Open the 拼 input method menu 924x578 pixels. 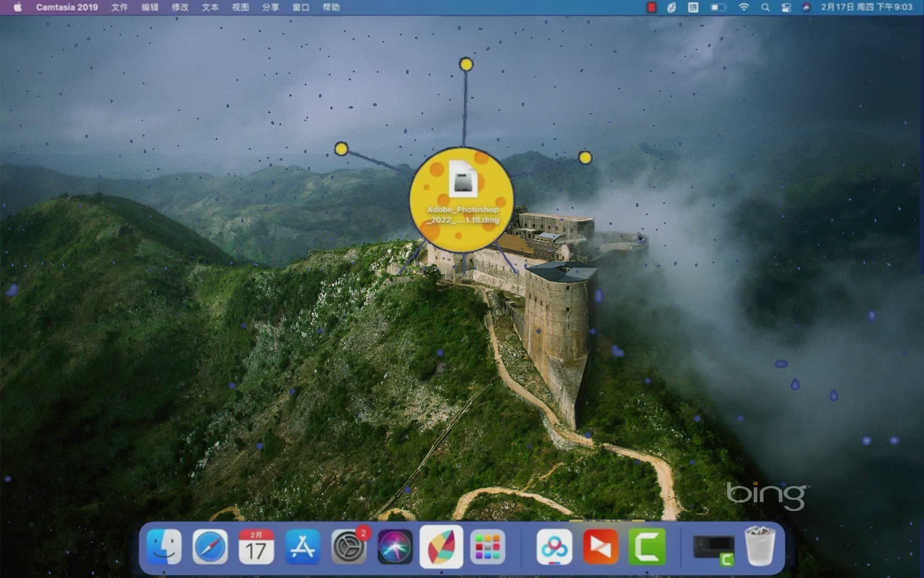coord(694,7)
